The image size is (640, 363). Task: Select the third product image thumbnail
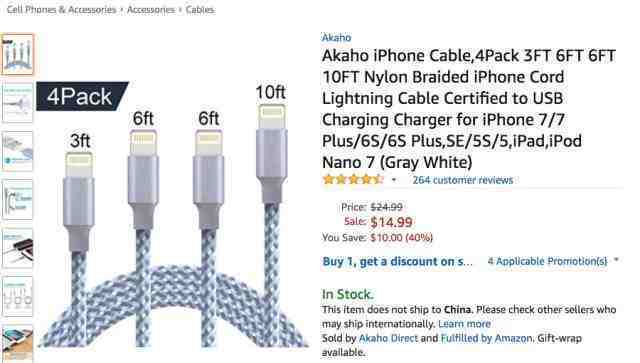coord(17,151)
